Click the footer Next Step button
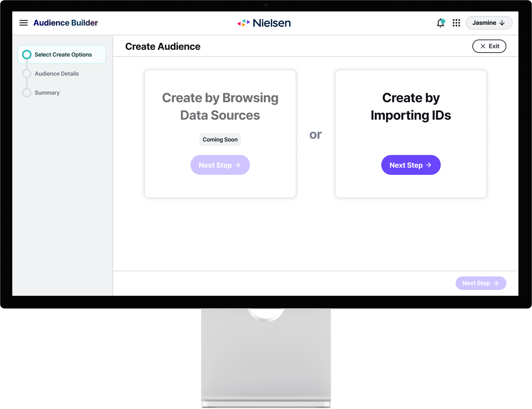Image resolution: width=532 pixels, height=409 pixels. tap(481, 283)
